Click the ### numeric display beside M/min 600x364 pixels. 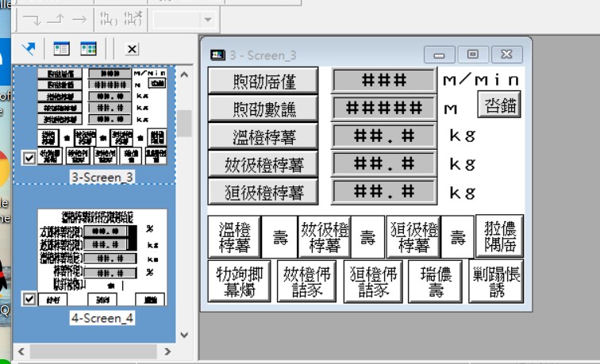point(384,80)
